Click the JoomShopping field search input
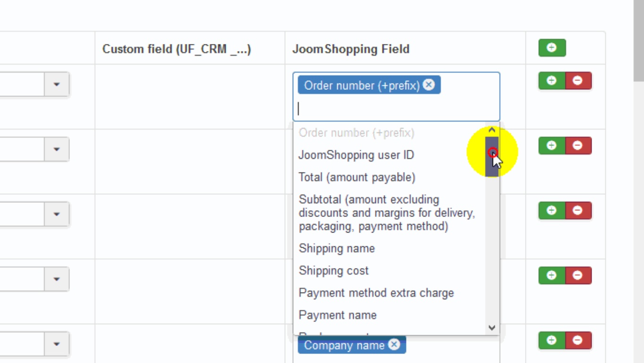 (396, 109)
